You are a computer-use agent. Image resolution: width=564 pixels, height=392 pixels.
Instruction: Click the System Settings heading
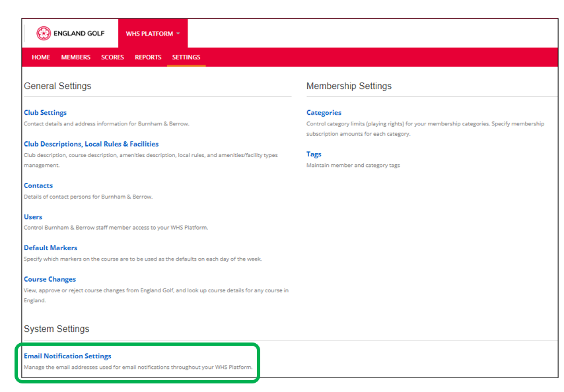pyautogui.click(x=56, y=329)
